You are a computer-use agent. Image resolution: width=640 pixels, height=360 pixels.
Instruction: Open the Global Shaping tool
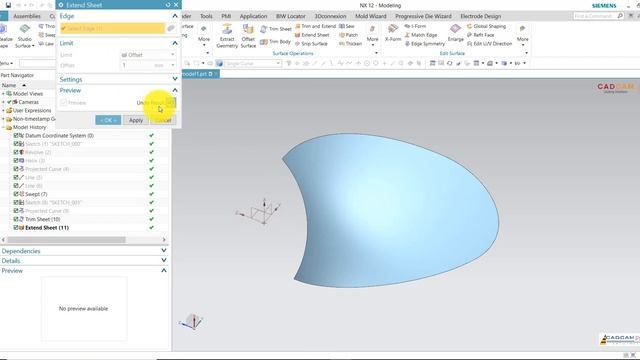486,26
